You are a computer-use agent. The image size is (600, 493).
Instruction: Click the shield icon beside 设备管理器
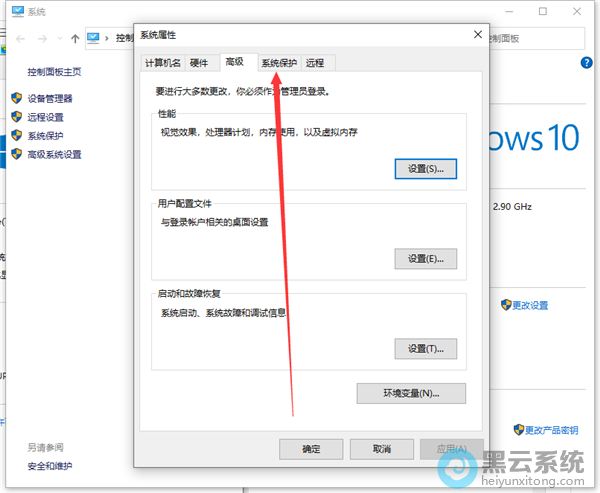(16, 98)
